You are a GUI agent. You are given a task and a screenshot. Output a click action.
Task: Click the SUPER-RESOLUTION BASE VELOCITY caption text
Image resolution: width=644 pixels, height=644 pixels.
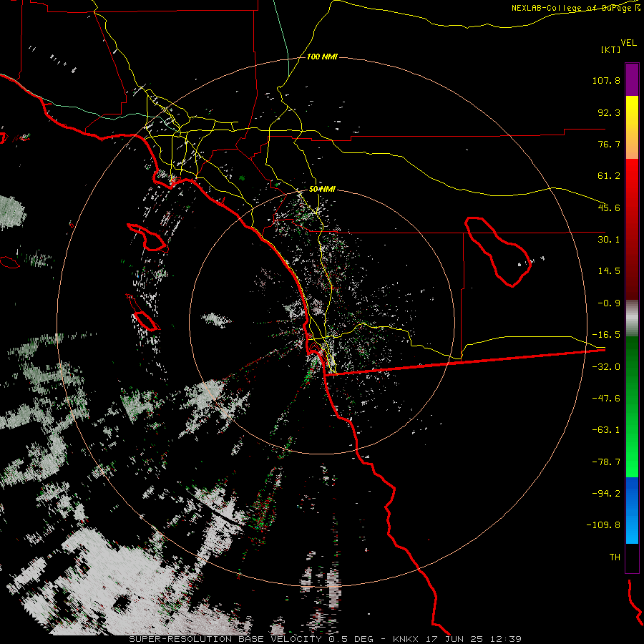tap(227, 639)
